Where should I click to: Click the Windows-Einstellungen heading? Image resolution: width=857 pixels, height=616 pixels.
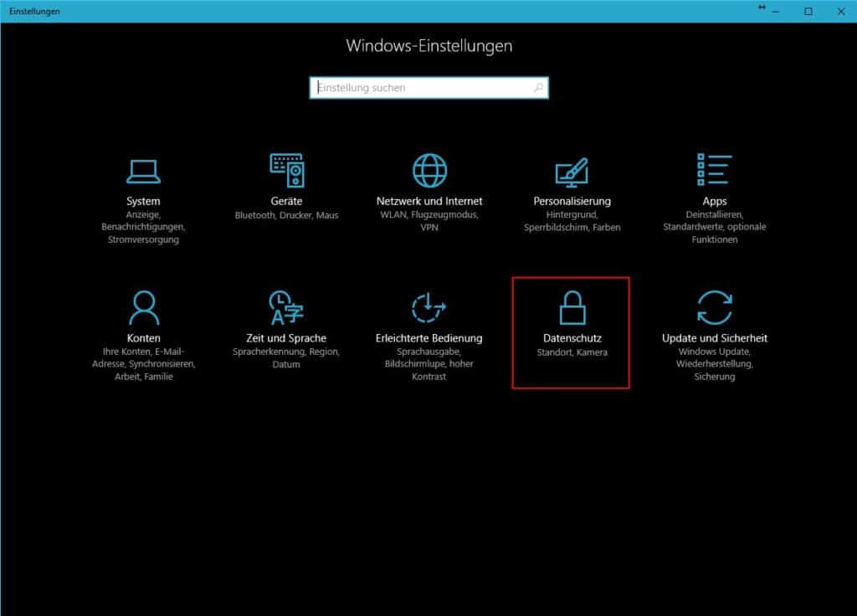click(428, 46)
